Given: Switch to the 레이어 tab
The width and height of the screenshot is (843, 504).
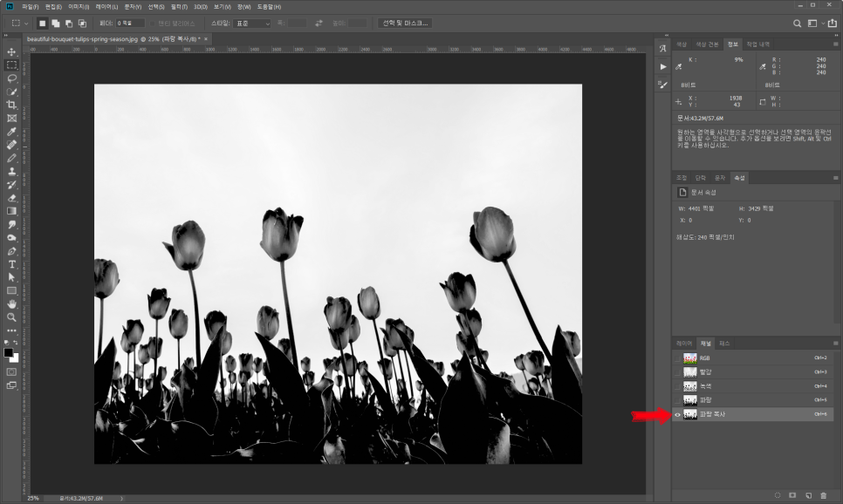Looking at the screenshot, I should pos(683,344).
